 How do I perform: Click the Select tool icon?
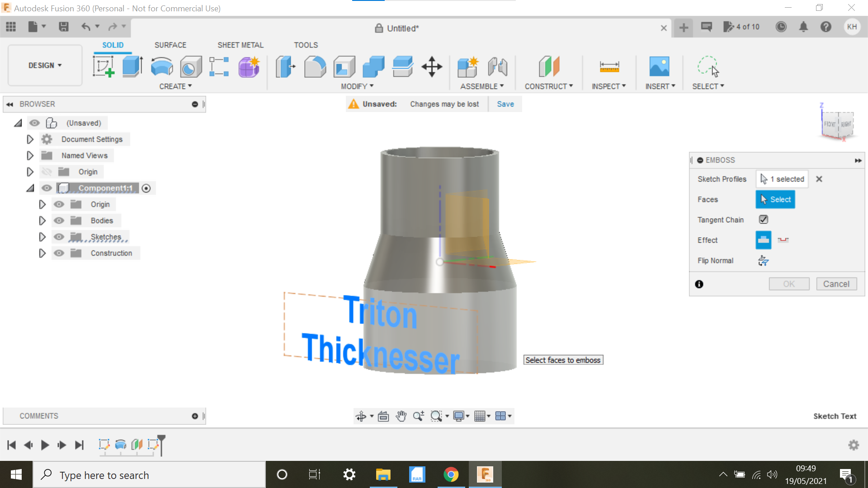[x=708, y=67]
